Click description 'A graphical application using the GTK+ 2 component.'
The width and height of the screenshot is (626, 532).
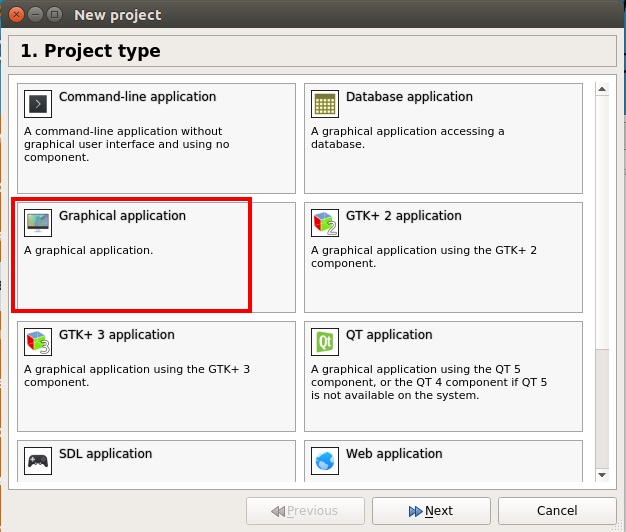point(424,257)
